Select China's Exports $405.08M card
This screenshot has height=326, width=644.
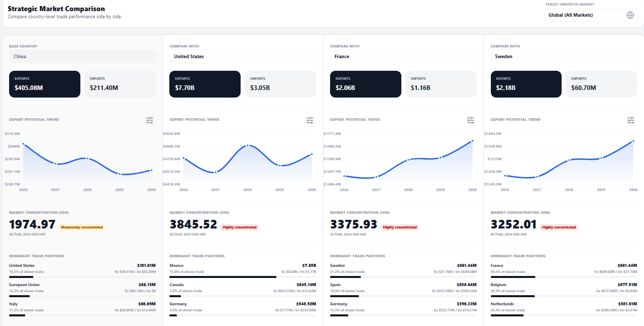[x=44, y=84]
